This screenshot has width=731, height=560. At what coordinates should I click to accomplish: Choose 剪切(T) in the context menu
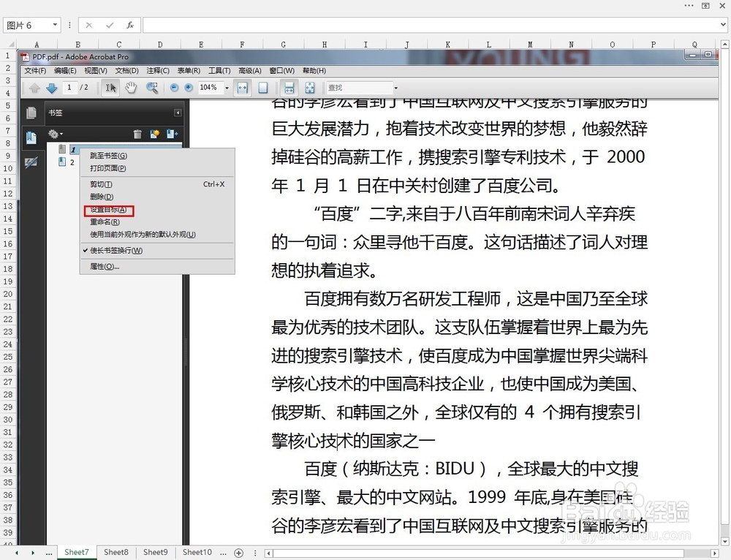(101, 184)
